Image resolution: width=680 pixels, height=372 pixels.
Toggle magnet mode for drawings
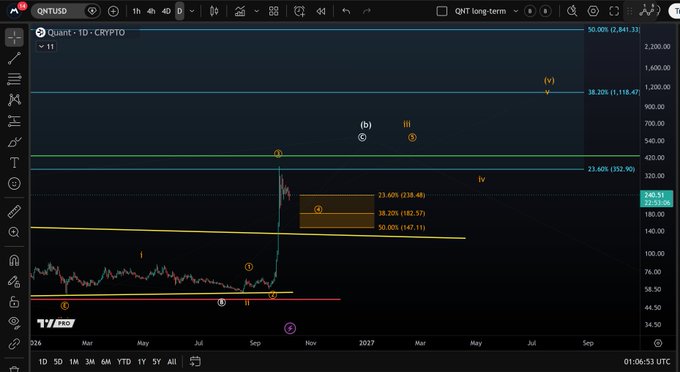tap(14, 260)
